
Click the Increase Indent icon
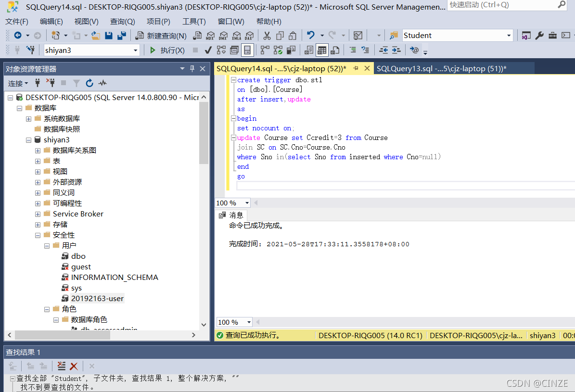tap(396, 50)
